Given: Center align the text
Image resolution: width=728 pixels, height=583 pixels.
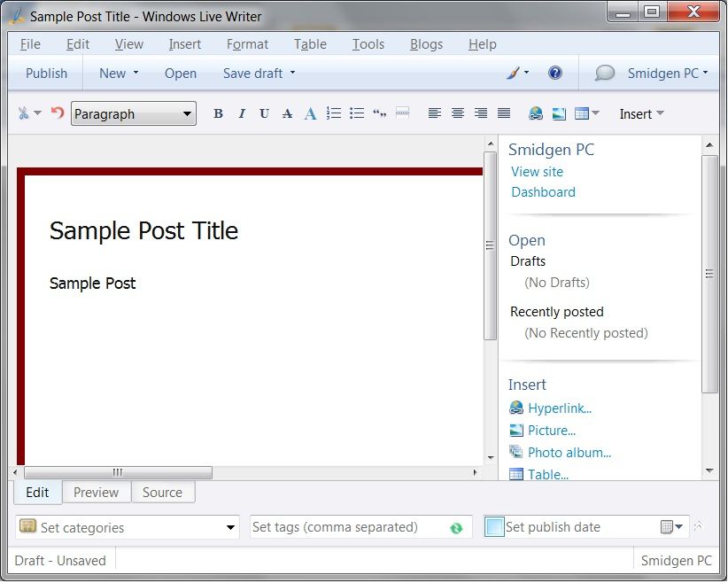Looking at the screenshot, I should pyautogui.click(x=458, y=113).
